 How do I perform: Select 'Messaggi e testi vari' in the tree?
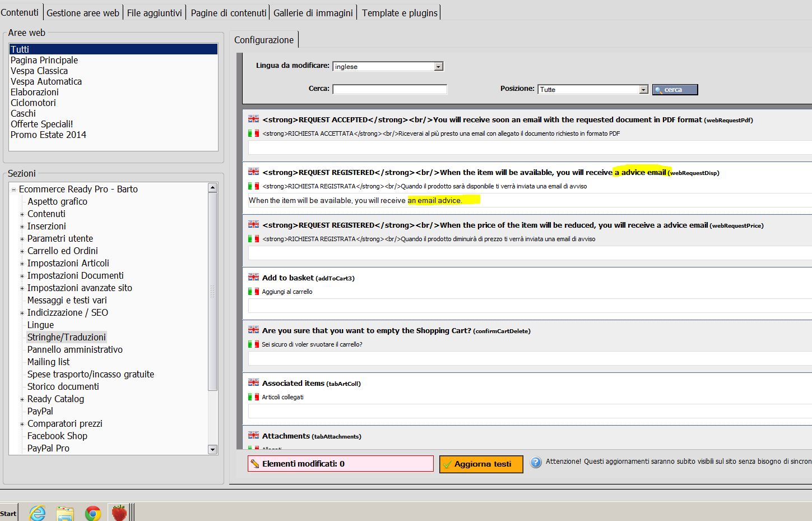click(67, 300)
